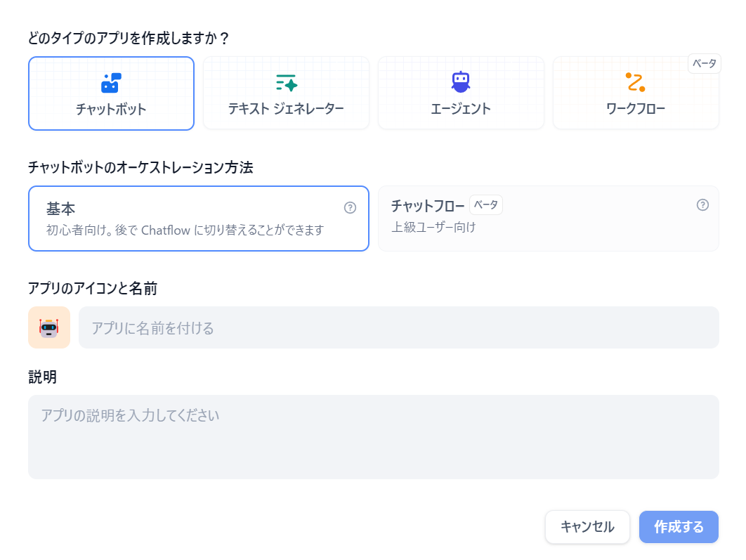Click the ベータ badge on ワークフロー card

click(x=705, y=63)
